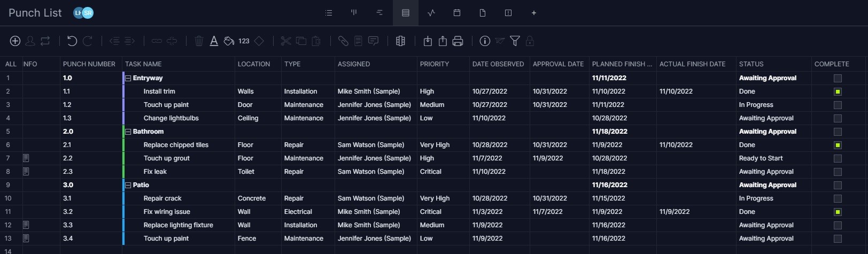Undo the last action
The height and width of the screenshot is (254, 868).
point(72,41)
